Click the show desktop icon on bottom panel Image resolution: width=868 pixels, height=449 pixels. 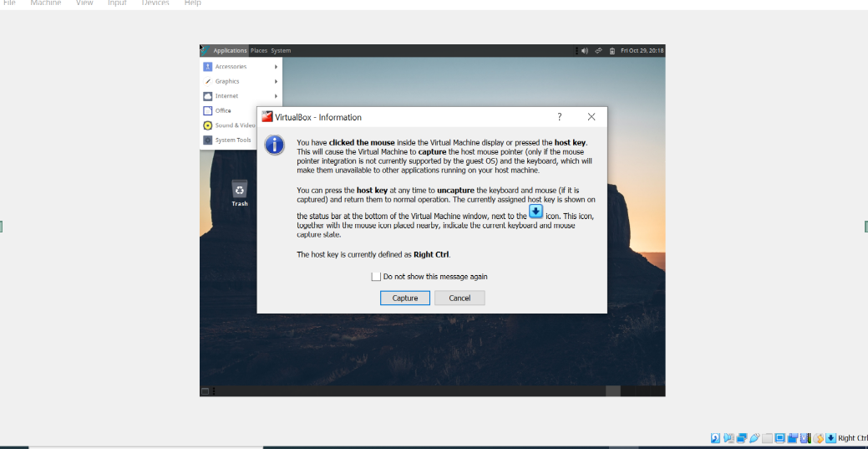[205, 390]
